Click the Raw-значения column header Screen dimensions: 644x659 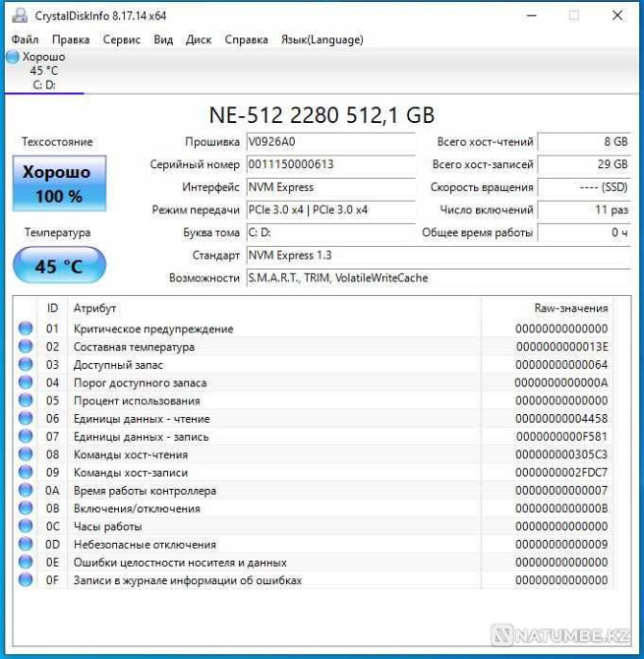[547, 308]
